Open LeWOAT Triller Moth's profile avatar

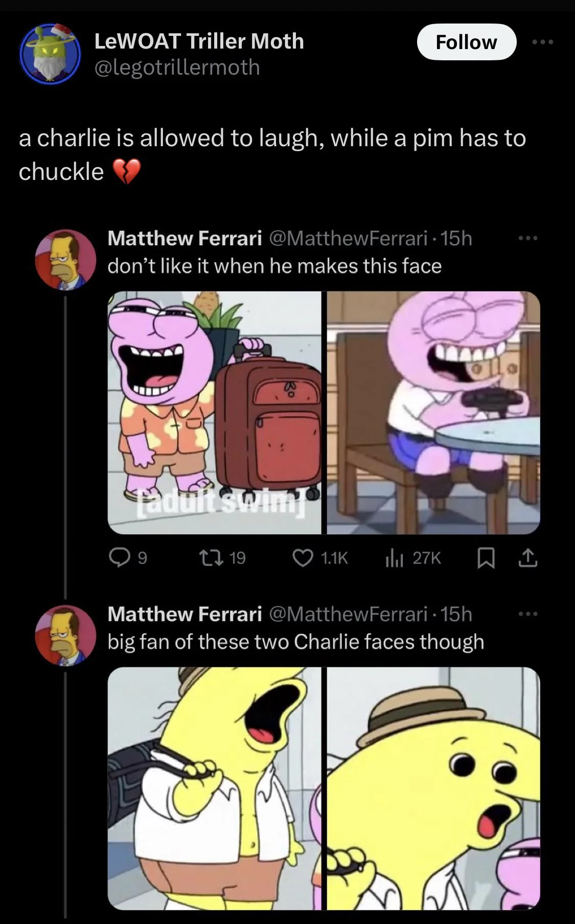click(50, 54)
